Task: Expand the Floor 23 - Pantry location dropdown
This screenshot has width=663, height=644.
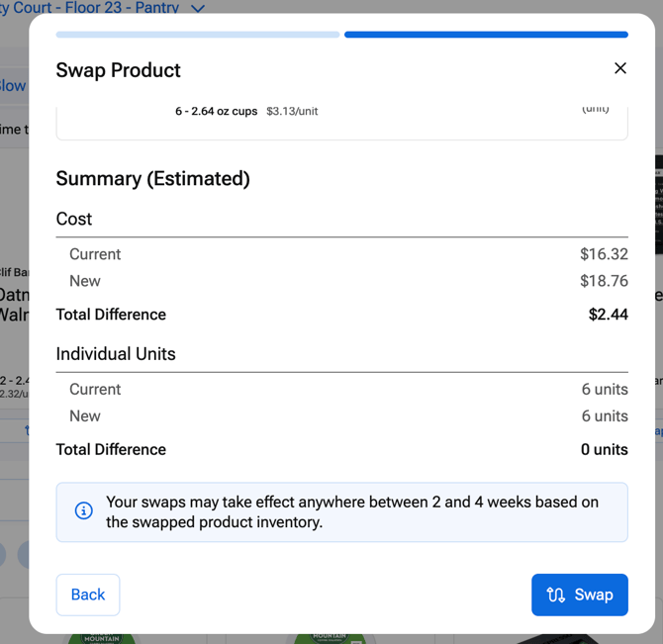Action: tap(198, 8)
